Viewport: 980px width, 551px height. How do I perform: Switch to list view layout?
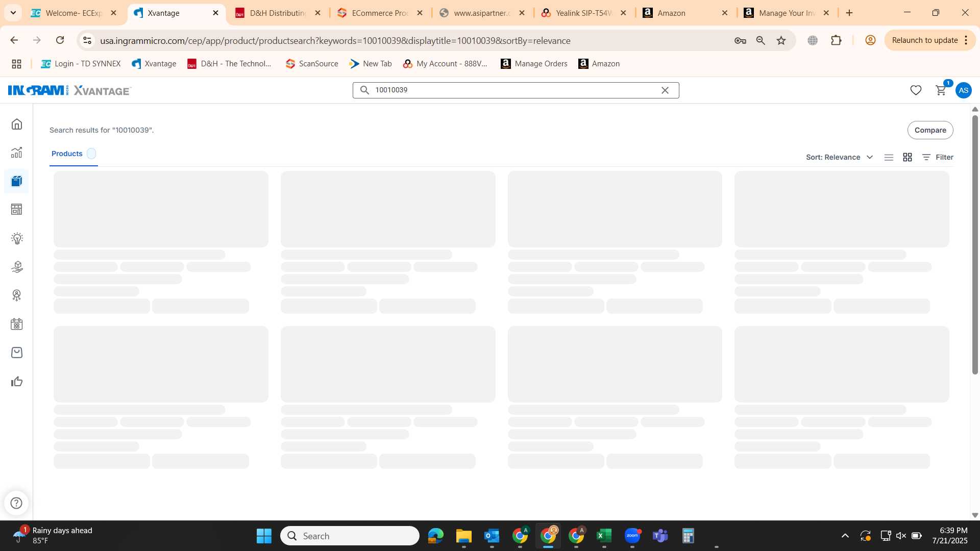tap(889, 157)
